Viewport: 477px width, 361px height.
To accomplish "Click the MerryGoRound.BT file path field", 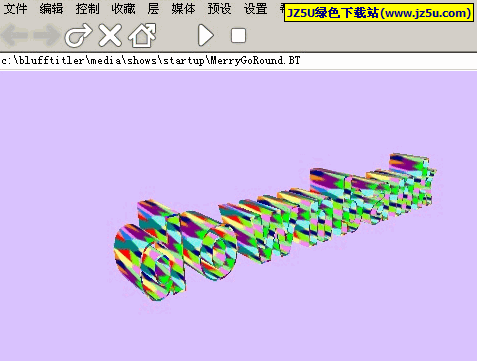I will pos(238,61).
